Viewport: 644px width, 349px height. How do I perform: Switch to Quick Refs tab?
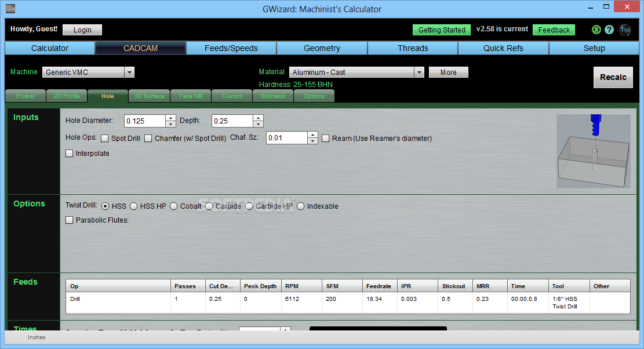click(x=503, y=48)
